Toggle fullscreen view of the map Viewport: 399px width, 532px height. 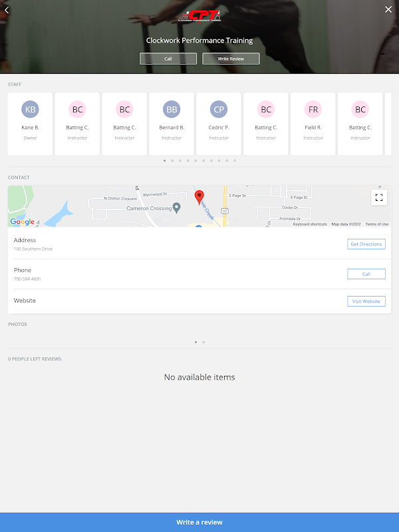(379, 197)
